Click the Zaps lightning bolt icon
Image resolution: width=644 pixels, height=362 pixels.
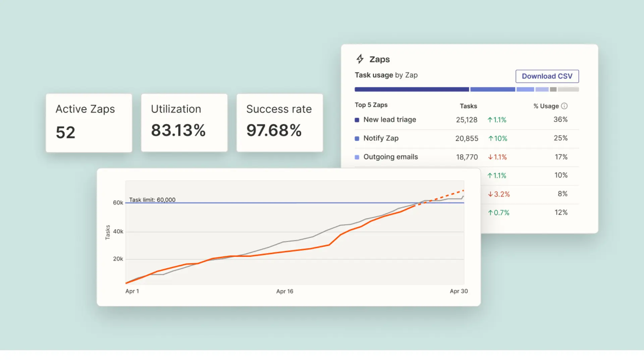360,59
